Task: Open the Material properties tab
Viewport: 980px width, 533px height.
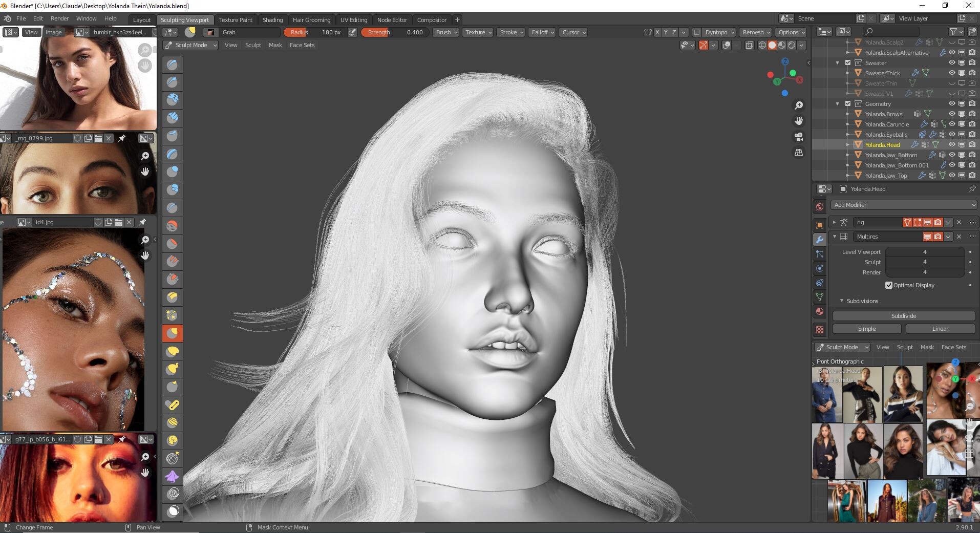Action: pos(820,312)
